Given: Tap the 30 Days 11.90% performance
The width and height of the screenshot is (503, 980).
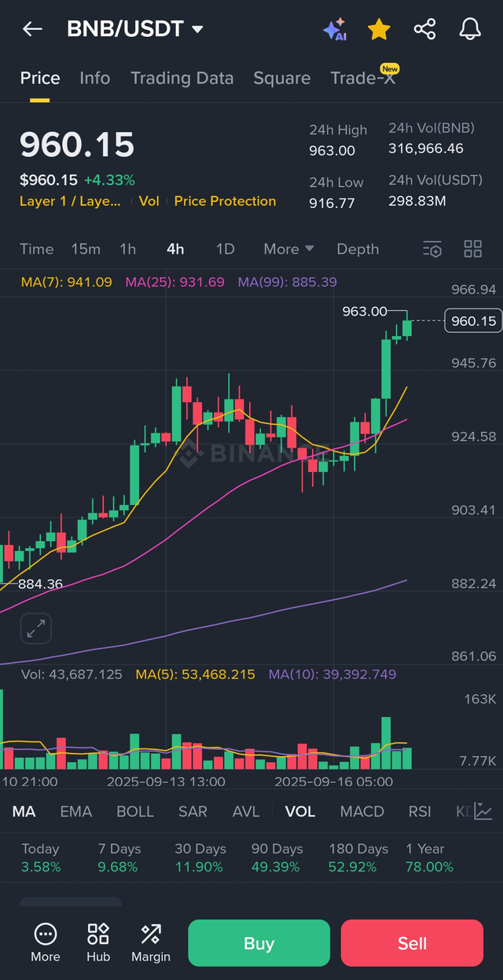Looking at the screenshot, I should 200,857.
